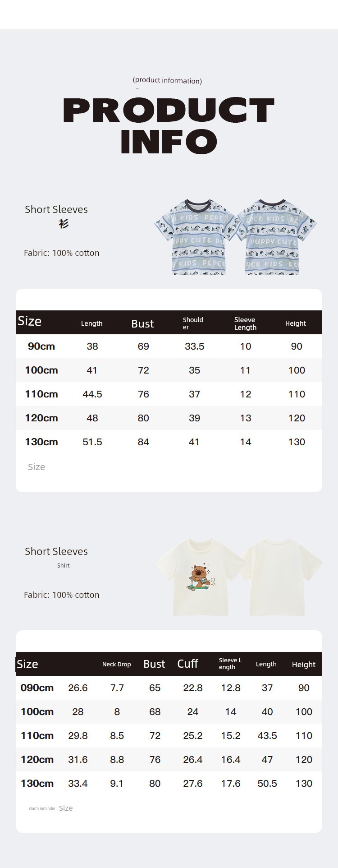The height and width of the screenshot is (868, 338).
Task: Click the plain cream t-shirt back view
Action: point(280,577)
